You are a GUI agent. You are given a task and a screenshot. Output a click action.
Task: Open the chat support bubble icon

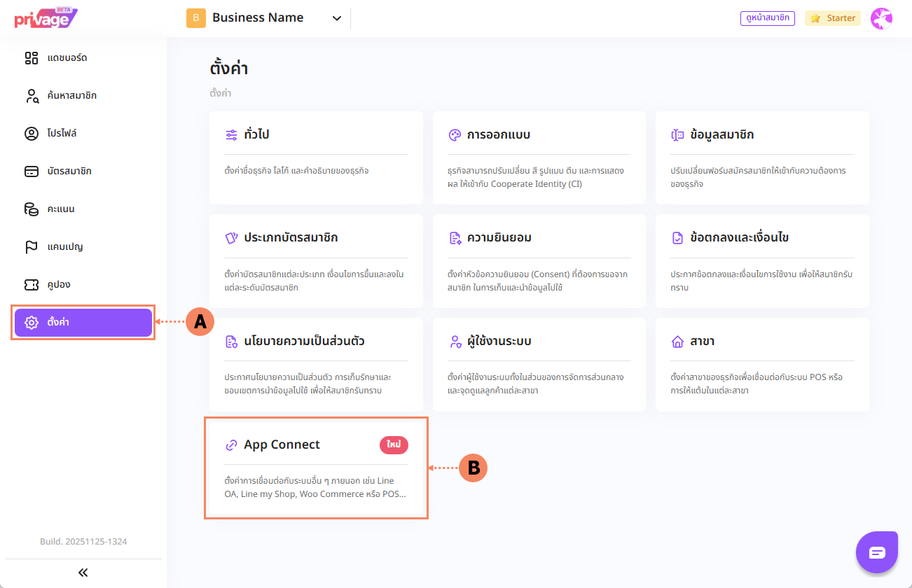click(x=877, y=552)
